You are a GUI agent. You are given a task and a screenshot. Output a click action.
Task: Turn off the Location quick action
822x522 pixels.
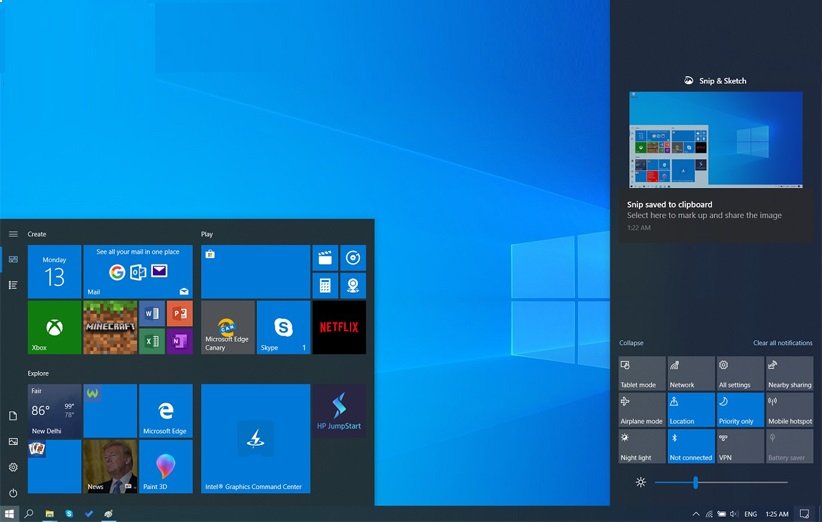pos(691,410)
